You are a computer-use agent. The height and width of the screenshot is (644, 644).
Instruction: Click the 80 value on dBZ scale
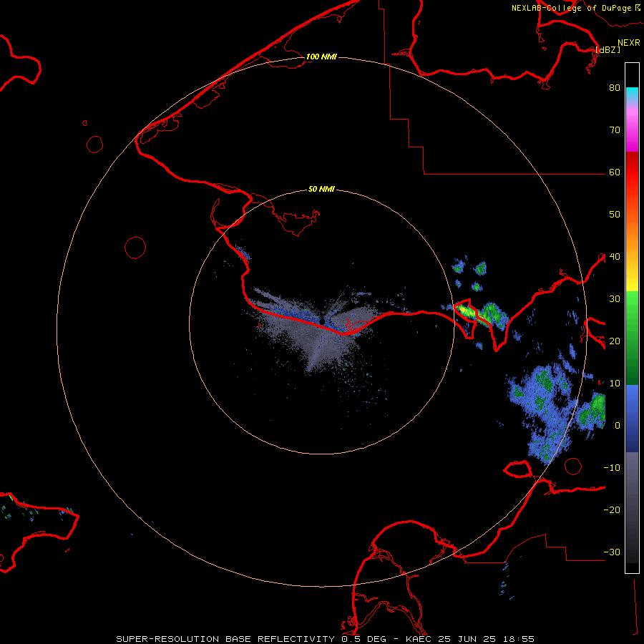(615, 87)
